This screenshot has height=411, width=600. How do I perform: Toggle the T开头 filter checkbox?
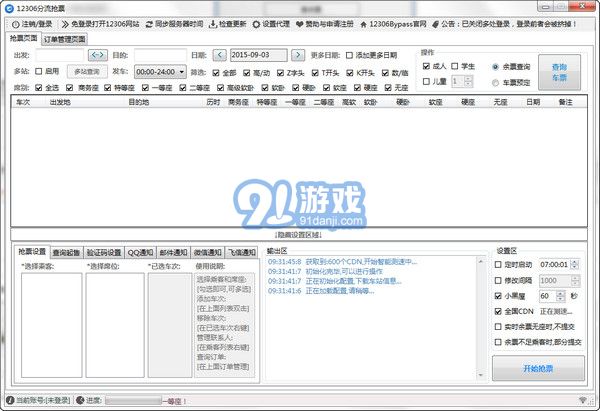[x=315, y=73]
